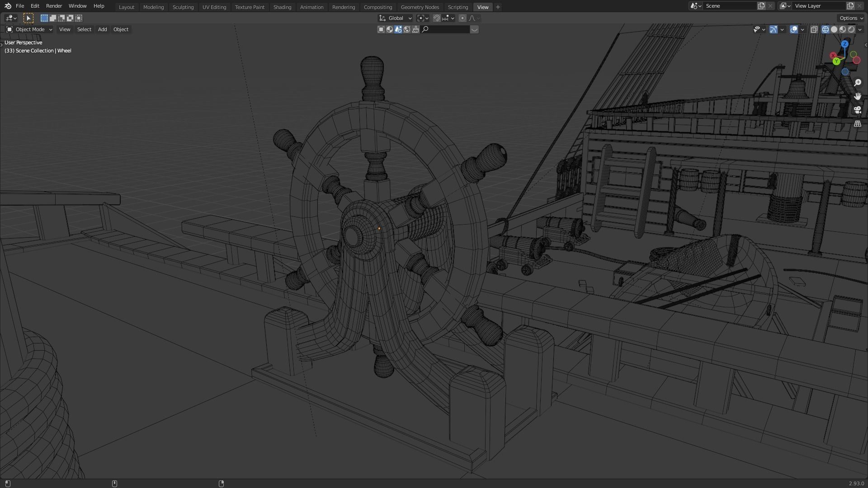Switch to the Geometry Nodes workspace tab
Screen dimensions: 868x488
420,7
